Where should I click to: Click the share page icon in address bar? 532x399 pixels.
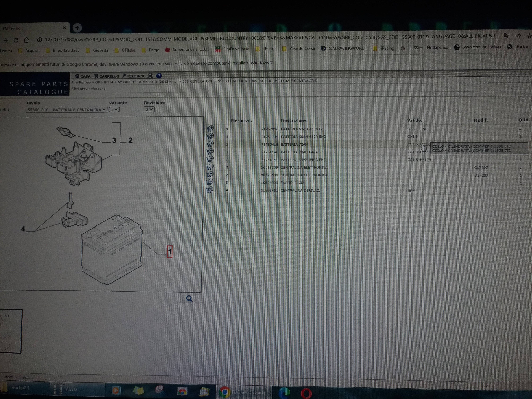click(518, 36)
